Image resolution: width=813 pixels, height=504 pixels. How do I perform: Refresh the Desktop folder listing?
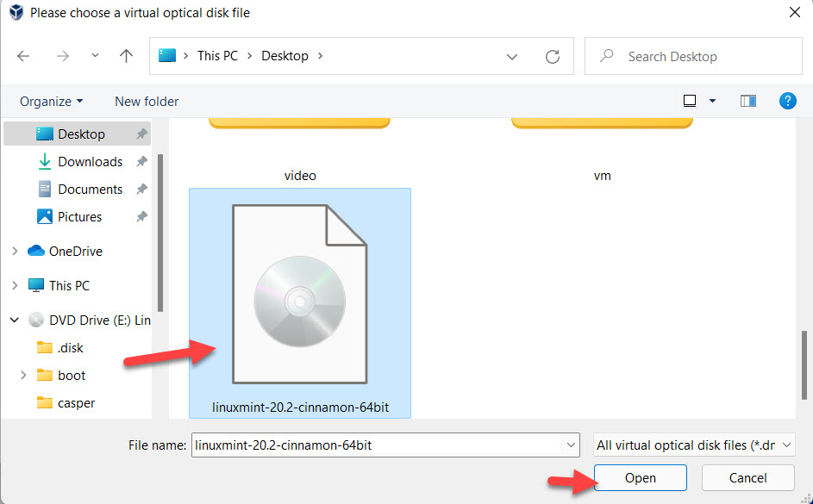coord(553,57)
